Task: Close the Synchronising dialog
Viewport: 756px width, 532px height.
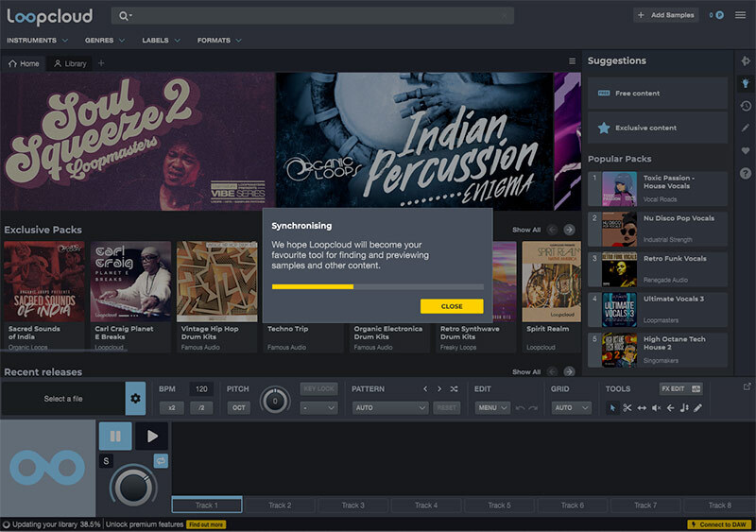Action: point(452,306)
